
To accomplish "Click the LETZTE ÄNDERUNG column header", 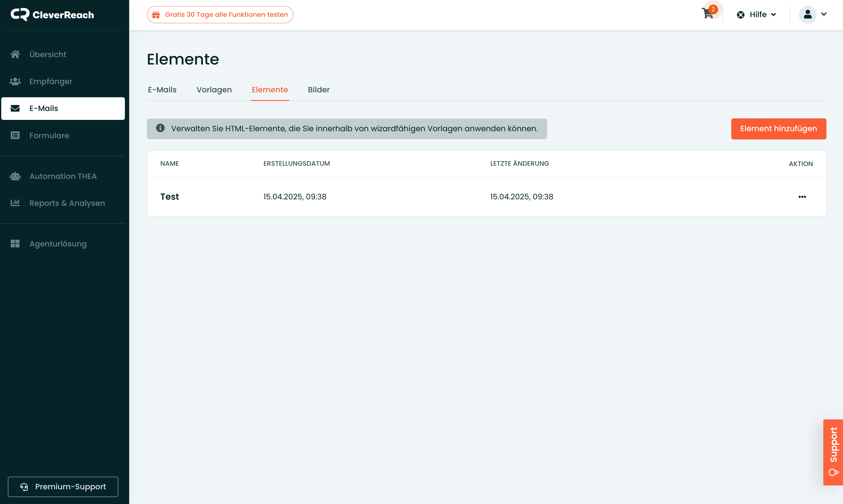I will click(519, 164).
